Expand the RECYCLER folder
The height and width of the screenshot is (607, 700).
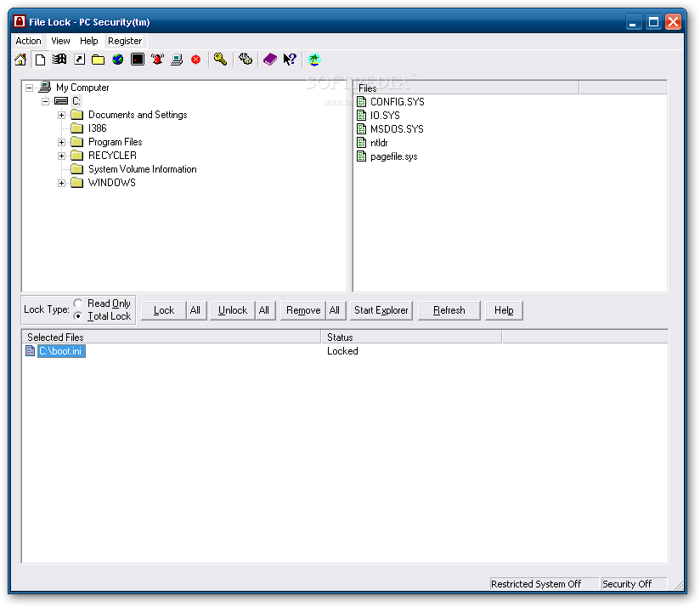(x=62, y=156)
